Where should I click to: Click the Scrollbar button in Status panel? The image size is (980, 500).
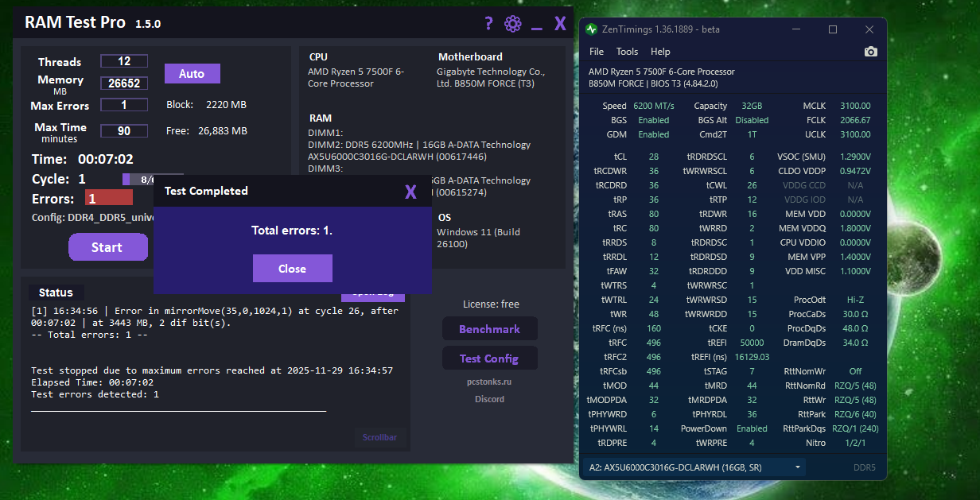pos(380,437)
